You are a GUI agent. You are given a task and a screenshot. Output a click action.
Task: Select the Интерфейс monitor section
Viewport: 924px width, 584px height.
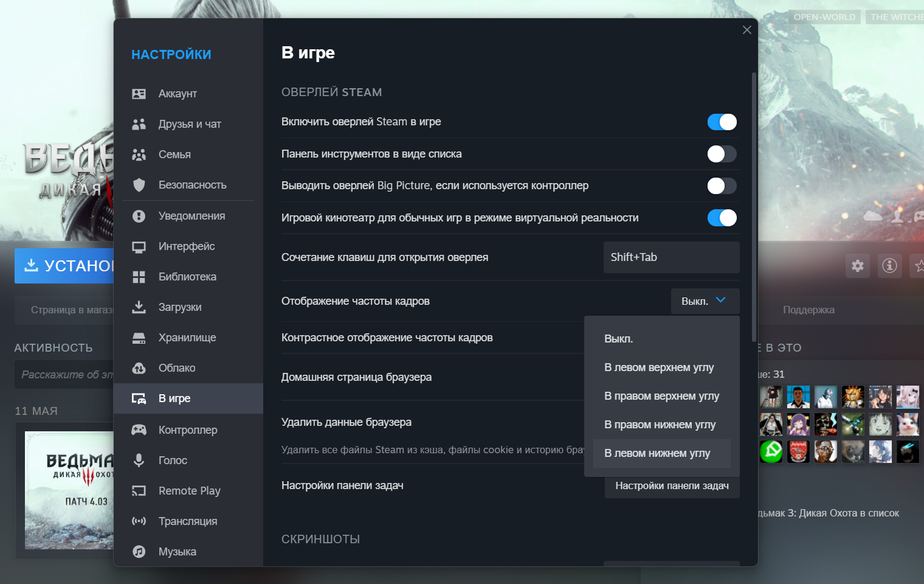[188, 246]
